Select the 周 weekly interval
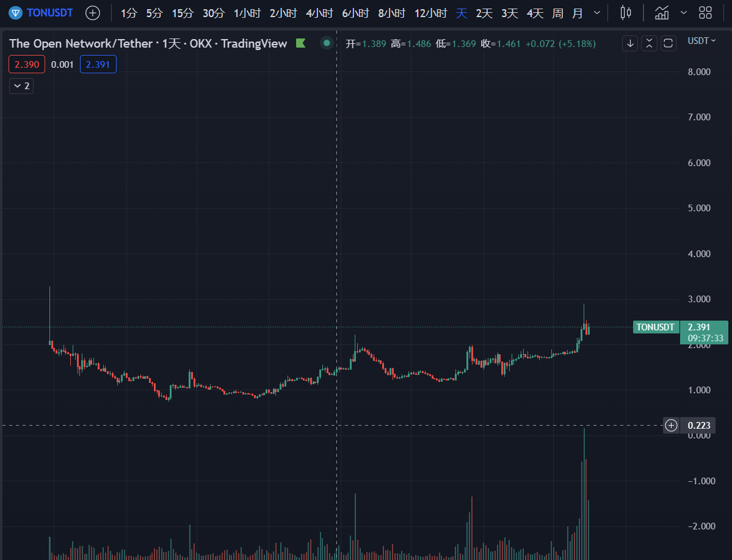This screenshot has height=560, width=732. pyautogui.click(x=557, y=13)
